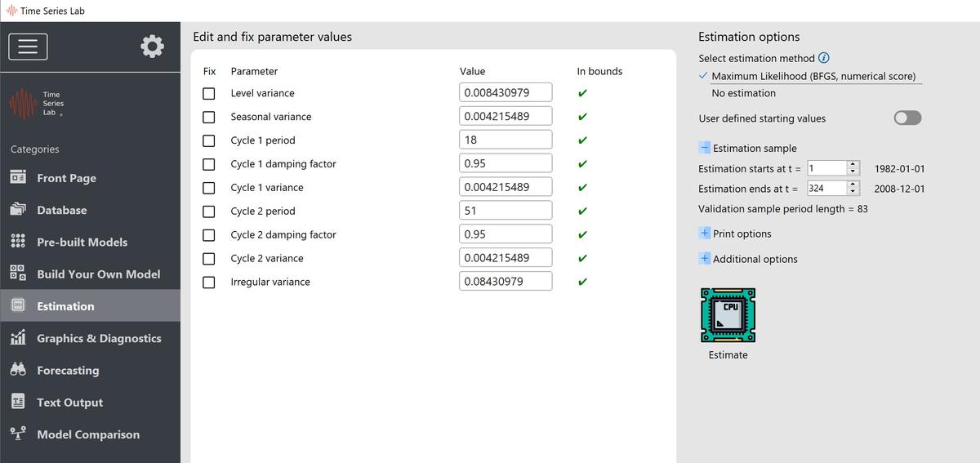Open the Database category
Image resolution: width=980 pixels, height=463 pixels.
click(61, 210)
